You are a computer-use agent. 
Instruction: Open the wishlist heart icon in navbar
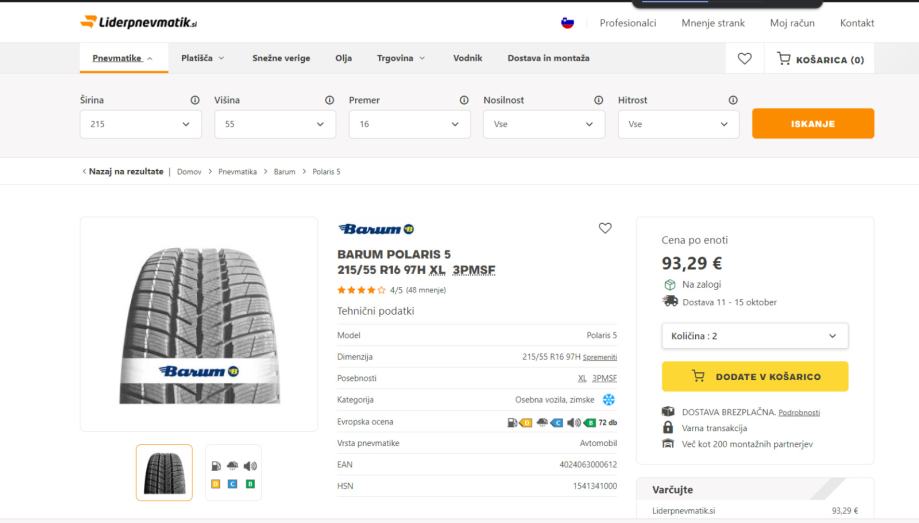tap(744, 59)
